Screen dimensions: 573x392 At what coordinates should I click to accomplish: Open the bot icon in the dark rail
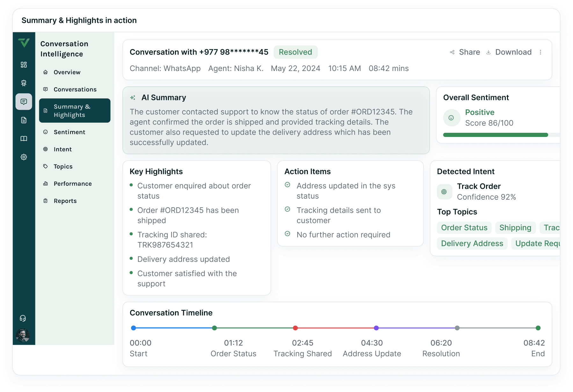tap(24, 83)
